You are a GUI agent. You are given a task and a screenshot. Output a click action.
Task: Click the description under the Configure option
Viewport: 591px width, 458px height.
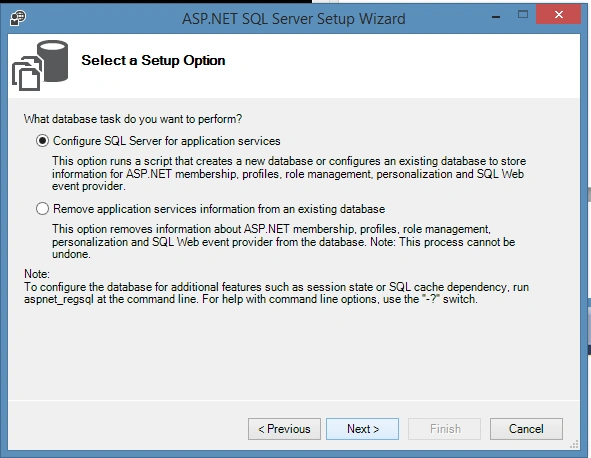(289, 173)
